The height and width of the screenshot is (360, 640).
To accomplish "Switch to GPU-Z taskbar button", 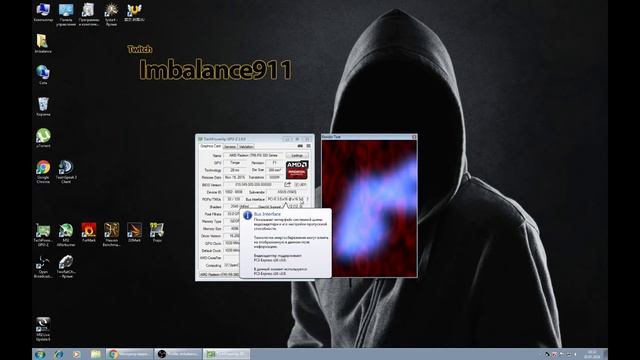I will pyautogui.click(x=227, y=354).
